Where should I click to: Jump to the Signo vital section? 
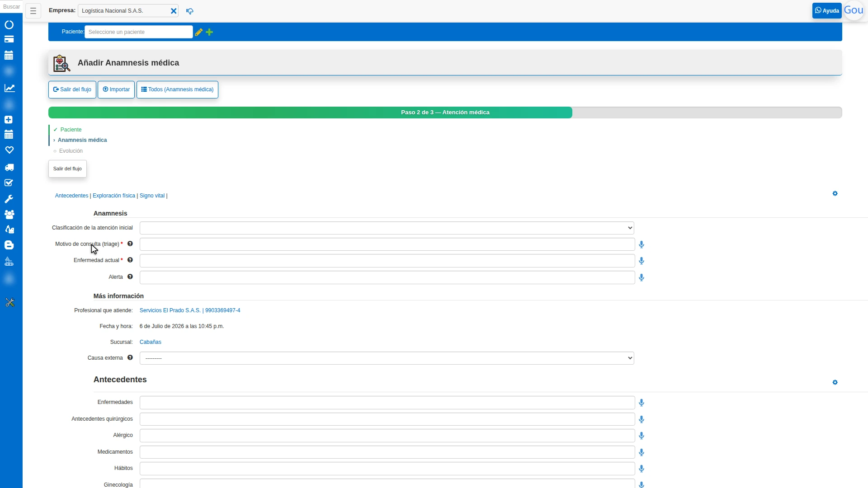tap(152, 196)
